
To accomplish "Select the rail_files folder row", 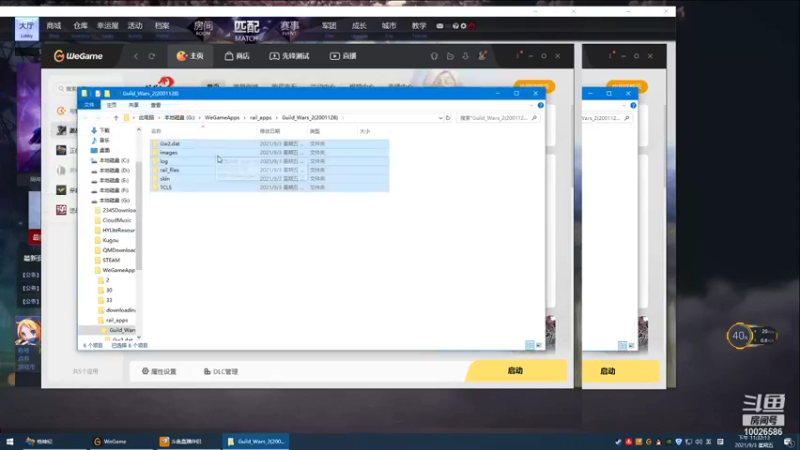I will [x=269, y=170].
